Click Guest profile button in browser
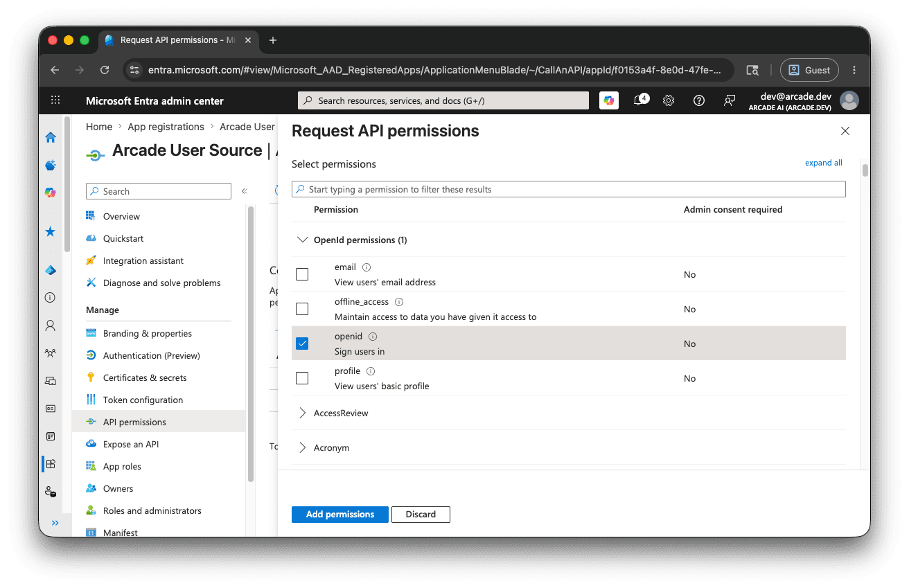 click(809, 70)
